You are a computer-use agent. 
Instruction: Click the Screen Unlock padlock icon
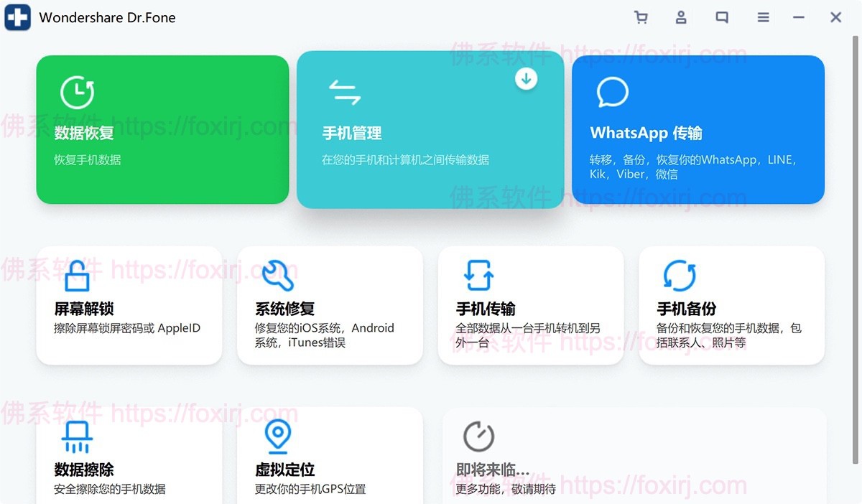(77, 276)
